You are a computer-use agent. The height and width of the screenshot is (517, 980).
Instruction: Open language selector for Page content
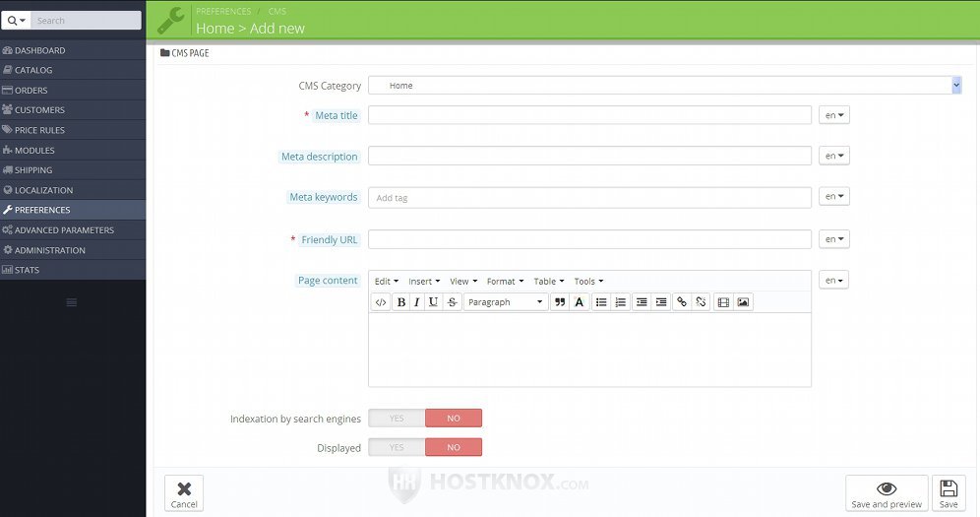click(x=833, y=280)
